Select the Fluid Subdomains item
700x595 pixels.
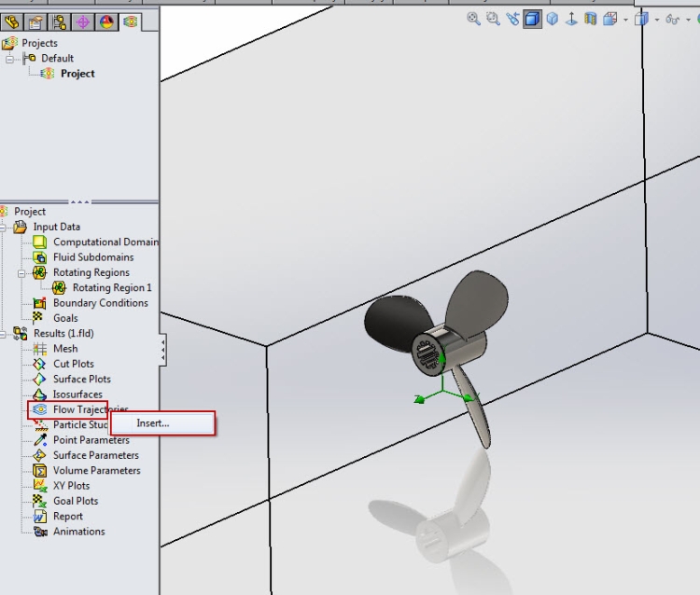click(93, 257)
